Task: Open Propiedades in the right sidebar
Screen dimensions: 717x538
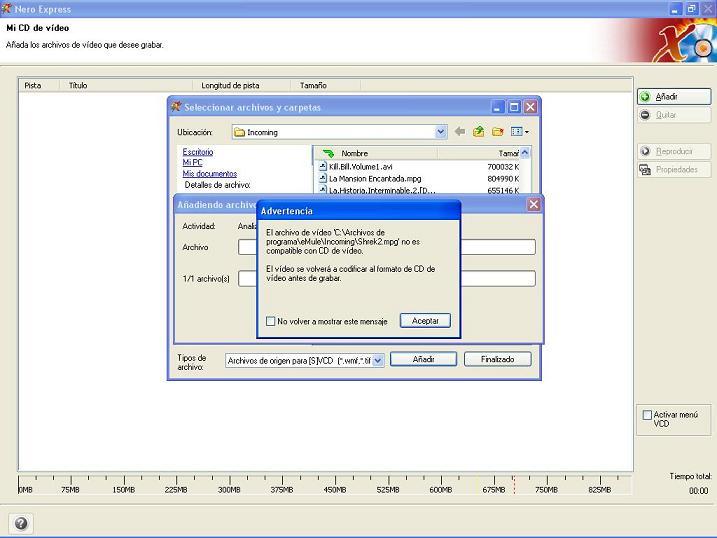Action: pyautogui.click(x=674, y=170)
